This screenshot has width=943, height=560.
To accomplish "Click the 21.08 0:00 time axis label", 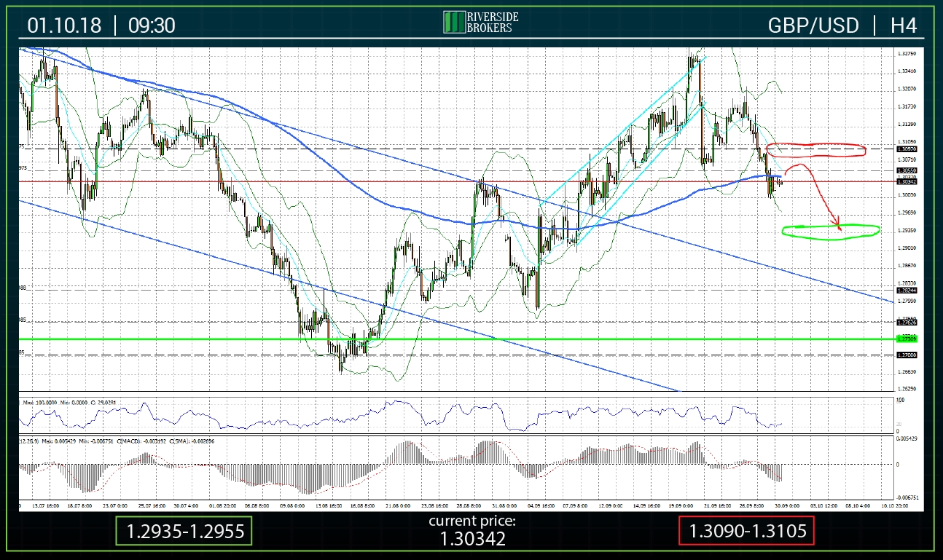I will coord(399,505).
